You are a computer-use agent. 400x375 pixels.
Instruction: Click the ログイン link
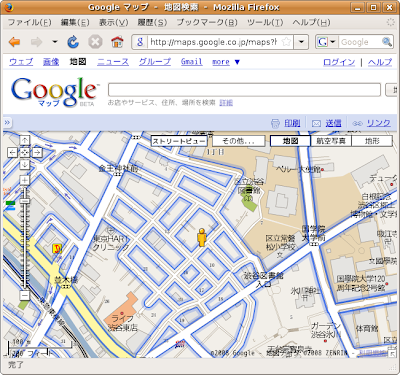point(339,62)
